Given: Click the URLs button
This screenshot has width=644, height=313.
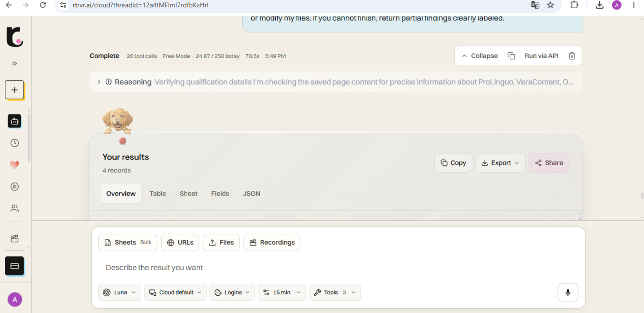Looking at the screenshot, I should point(180,242).
